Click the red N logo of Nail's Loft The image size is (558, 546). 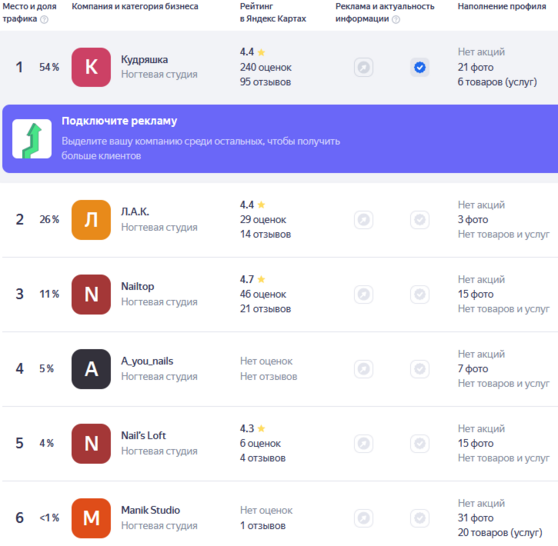pyautogui.click(x=91, y=443)
